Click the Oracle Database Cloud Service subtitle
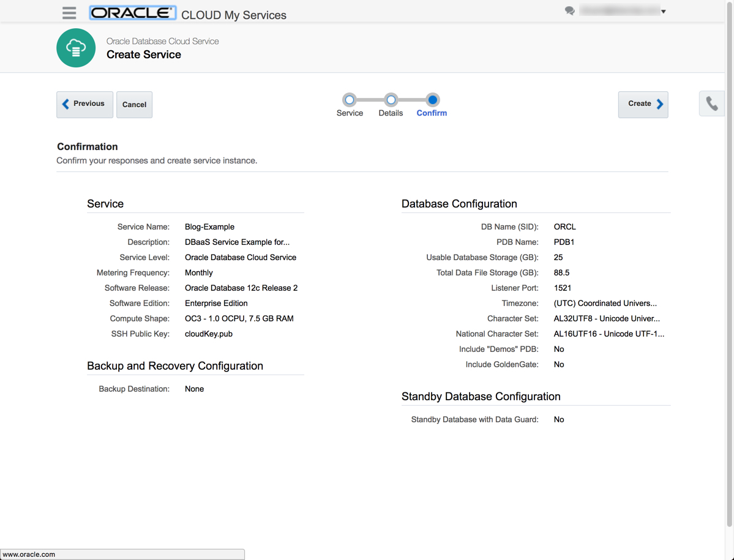The image size is (734, 560). point(162,41)
